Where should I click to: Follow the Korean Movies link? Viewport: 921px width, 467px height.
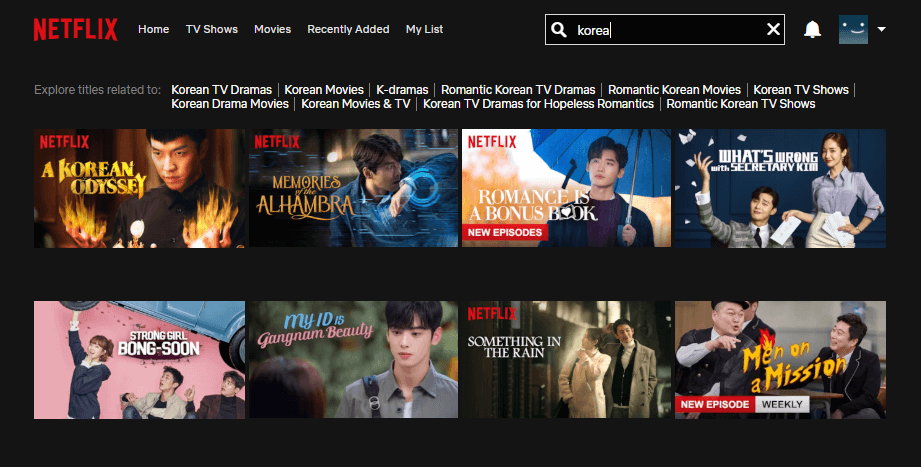pyautogui.click(x=324, y=90)
